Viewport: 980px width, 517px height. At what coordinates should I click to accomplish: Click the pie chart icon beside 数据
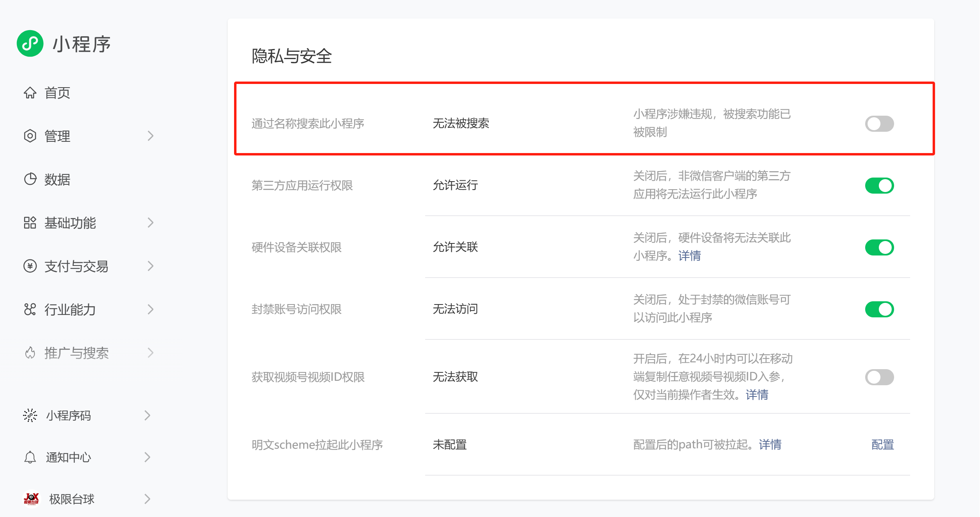[x=30, y=179]
